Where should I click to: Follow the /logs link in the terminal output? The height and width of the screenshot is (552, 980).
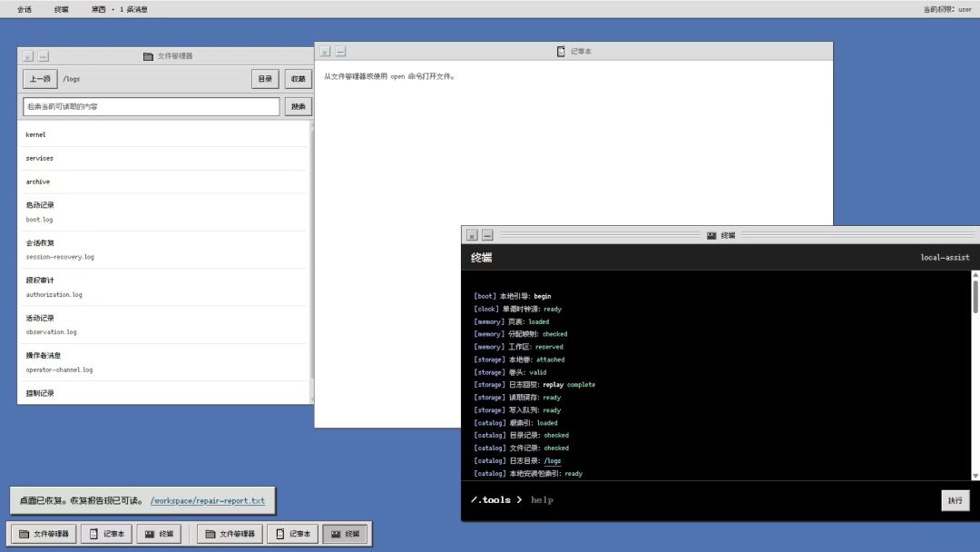(553, 460)
